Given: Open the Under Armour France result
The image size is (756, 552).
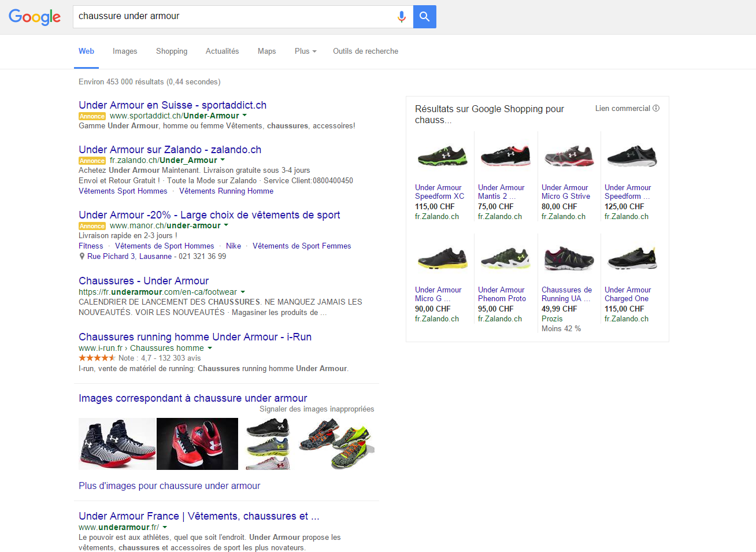Looking at the screenshot, I should click(x=199, y=516).
